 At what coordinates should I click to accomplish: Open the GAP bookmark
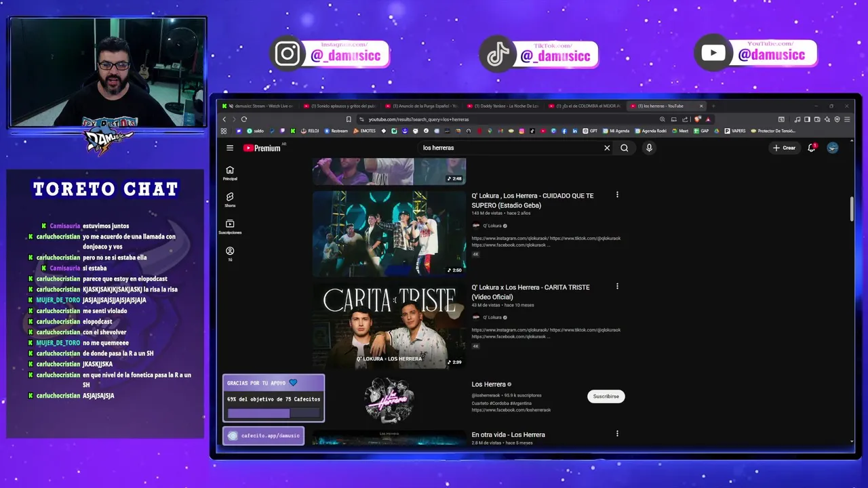(x=701, y=131)
